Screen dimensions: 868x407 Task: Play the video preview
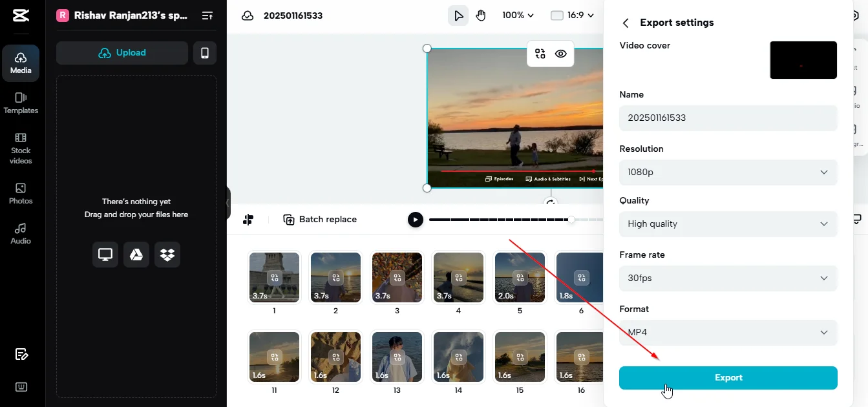(415, 219)
